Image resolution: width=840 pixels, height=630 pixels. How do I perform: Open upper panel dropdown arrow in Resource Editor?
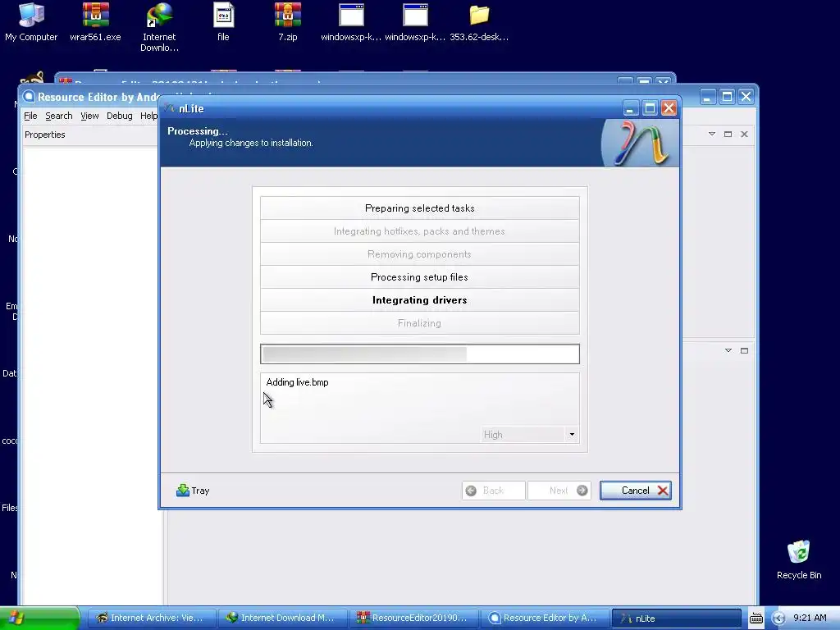click(x=712, y=134)
